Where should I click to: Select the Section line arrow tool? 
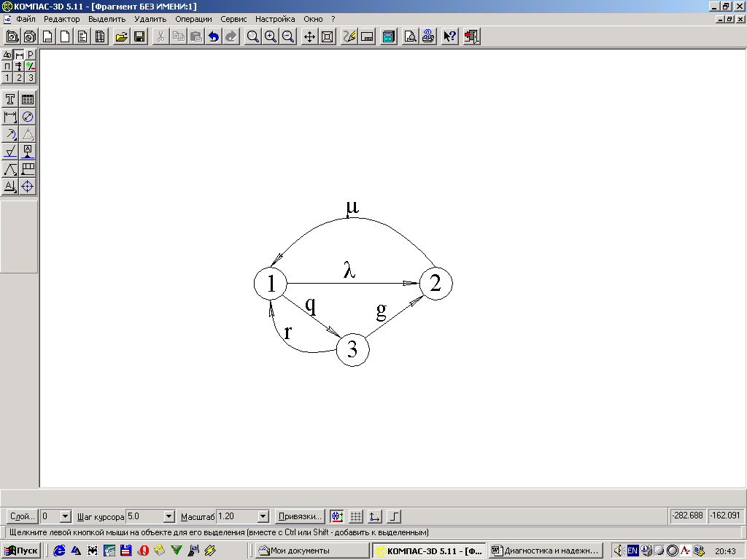(10, 186)
